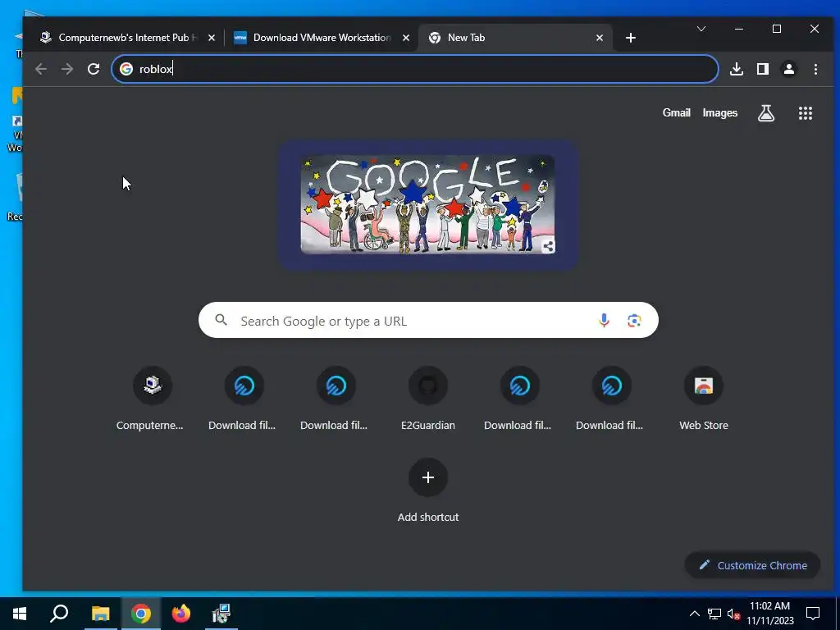
Task: Toggle the Chrome side panel icon
Action: (763, 69)
